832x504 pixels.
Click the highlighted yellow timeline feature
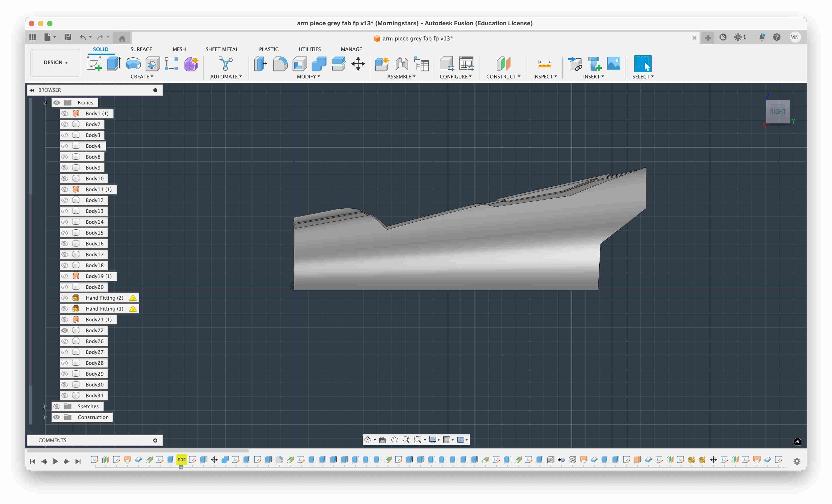(182, 459)
